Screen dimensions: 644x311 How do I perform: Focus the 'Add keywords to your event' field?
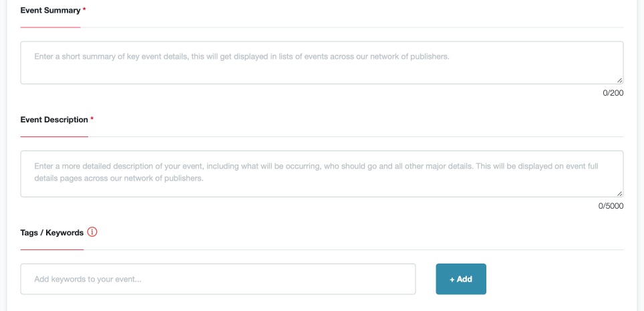[218, 279]
